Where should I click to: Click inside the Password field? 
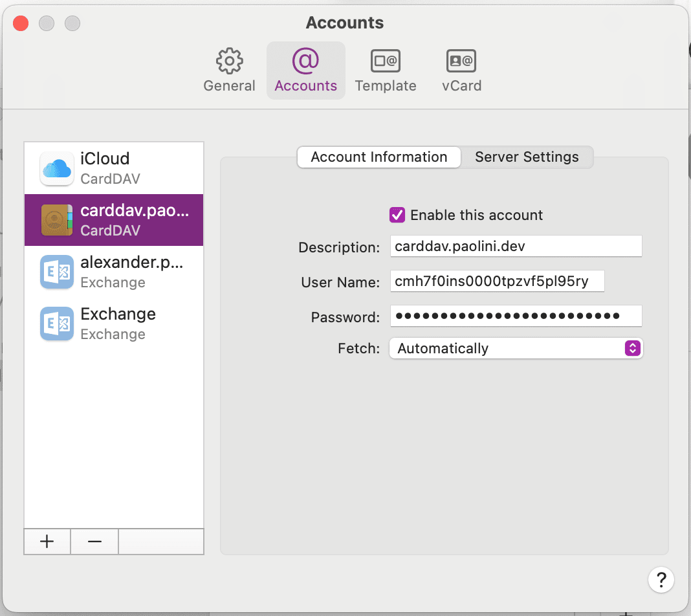[516, 316]
